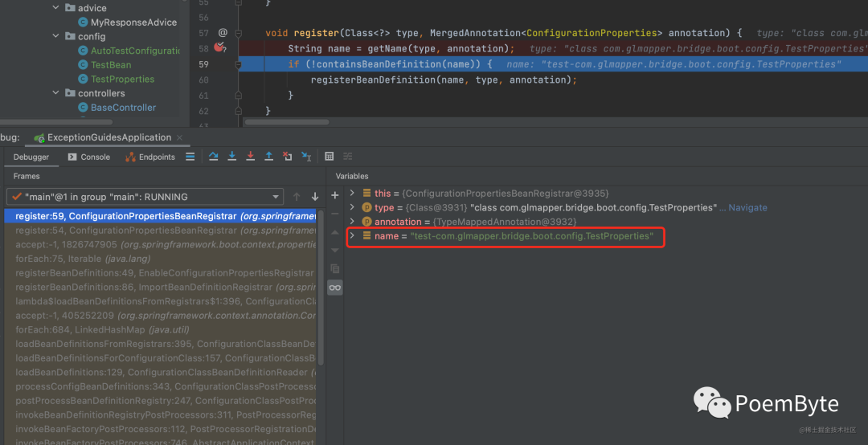This screenshot has height=445, width=868.
Task: Click Show Execution Point icon
Action: pos(190,157)
